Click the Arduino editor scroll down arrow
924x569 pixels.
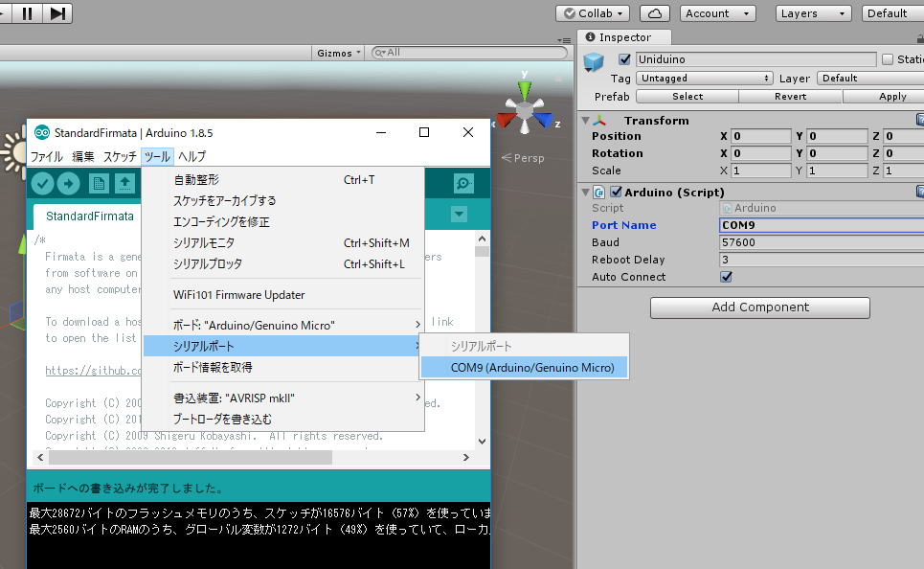coord(482,441)
